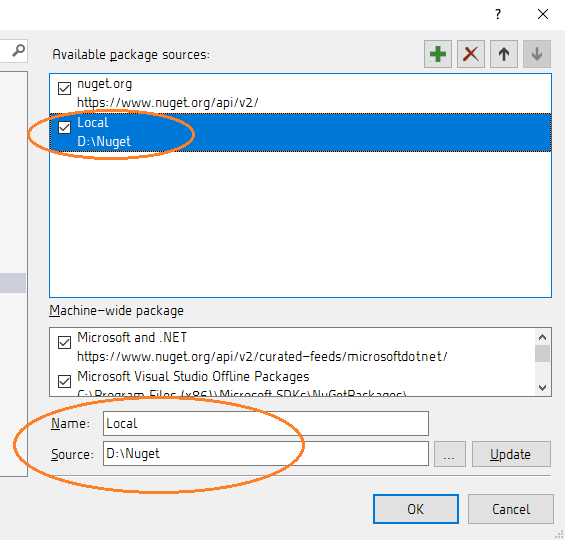Click the greyed move down arrow button
Image resolution: width=565 pixels, height=540 pixels.
click(537, 54)
